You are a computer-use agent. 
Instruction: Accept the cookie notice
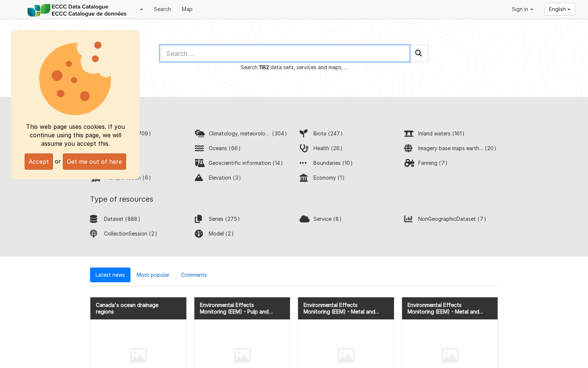39,162
